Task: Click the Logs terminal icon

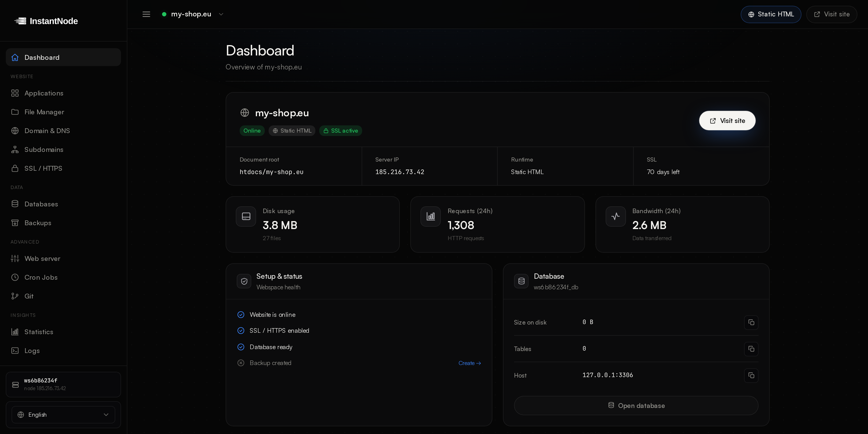Action: (15, 350)
